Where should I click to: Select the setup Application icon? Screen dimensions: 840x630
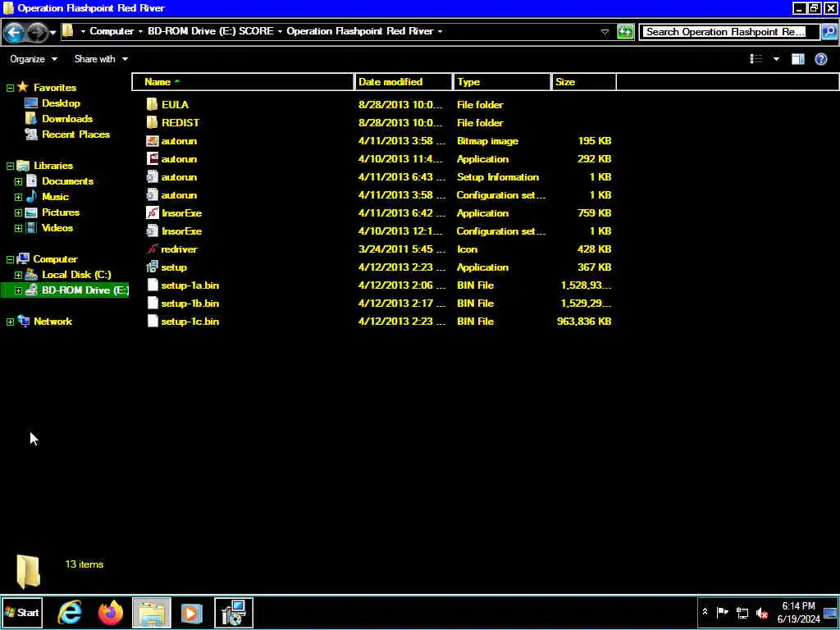click(152, 267)
